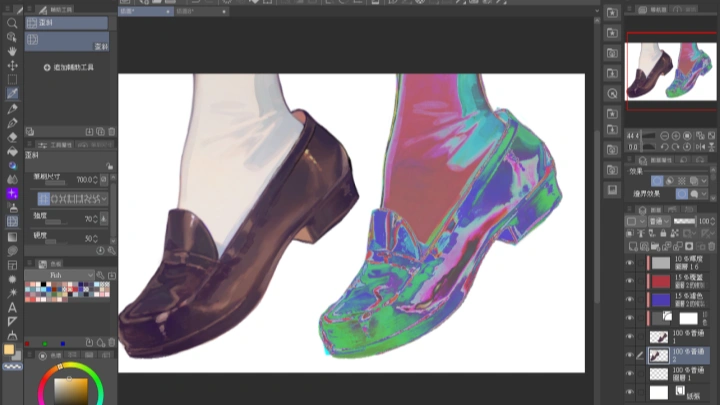Select the first sub tool entry
720x405 pixels.
pos(66,21)
